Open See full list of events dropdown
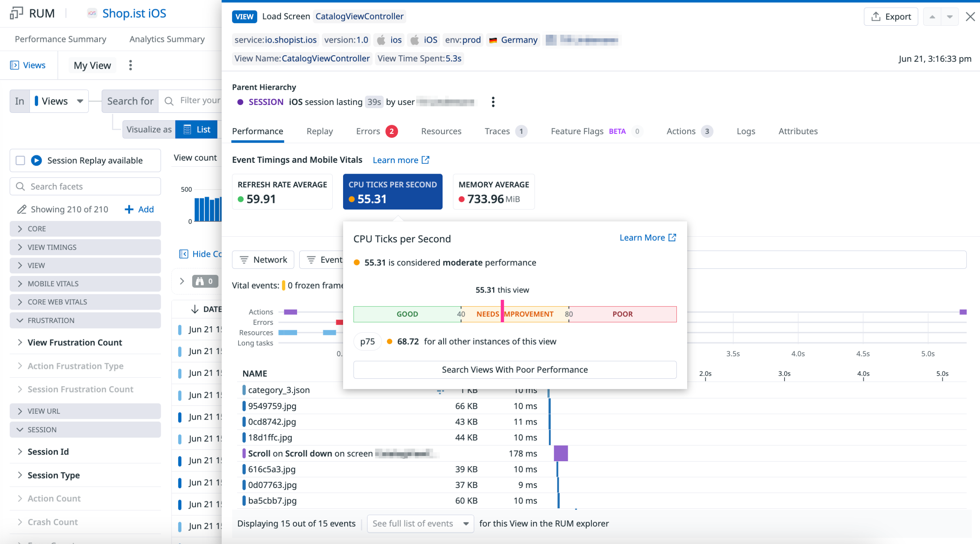Screen dimensions: 980x544 click(420, 523)
